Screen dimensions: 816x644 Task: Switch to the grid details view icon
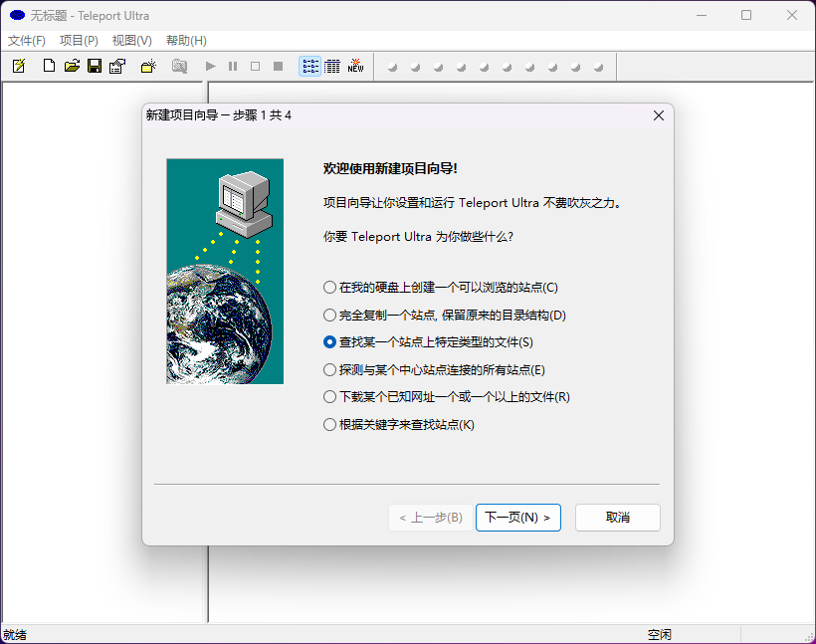coord(332,67)
